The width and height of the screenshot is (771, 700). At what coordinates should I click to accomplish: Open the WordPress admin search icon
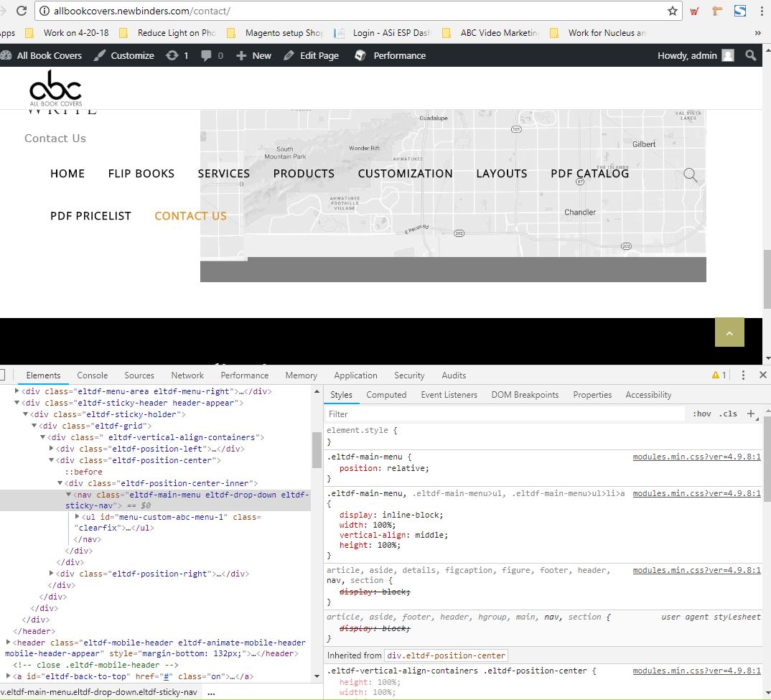(750, 55)
